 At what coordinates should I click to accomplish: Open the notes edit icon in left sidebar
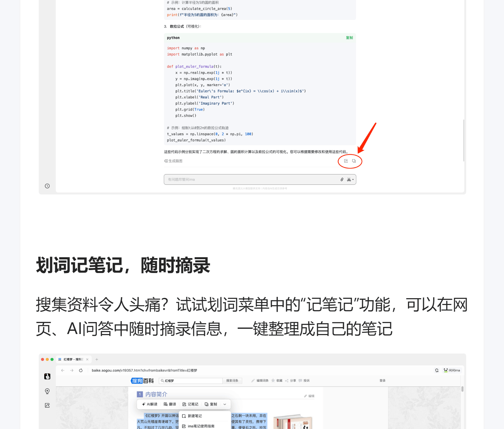47,405
